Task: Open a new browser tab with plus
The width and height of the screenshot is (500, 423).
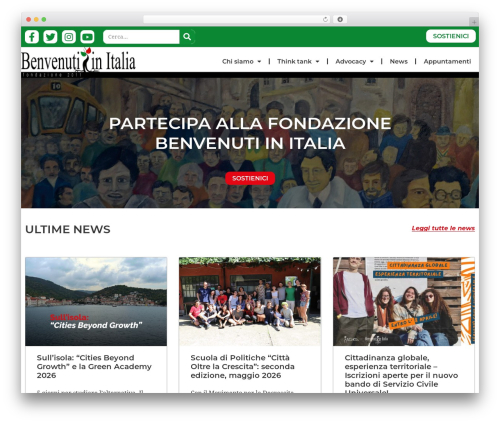Action: (x=474, y=22)
